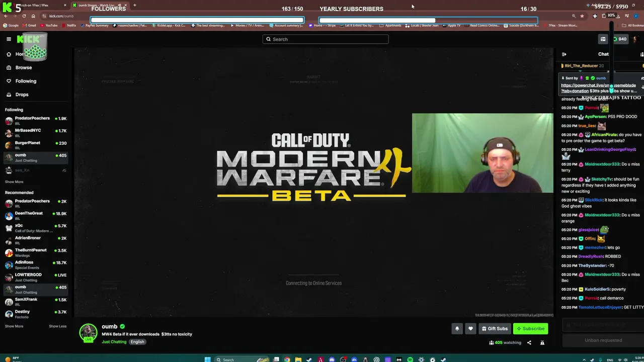
Task: Open Following in the sidebar
Action: (x=26, y=81)
